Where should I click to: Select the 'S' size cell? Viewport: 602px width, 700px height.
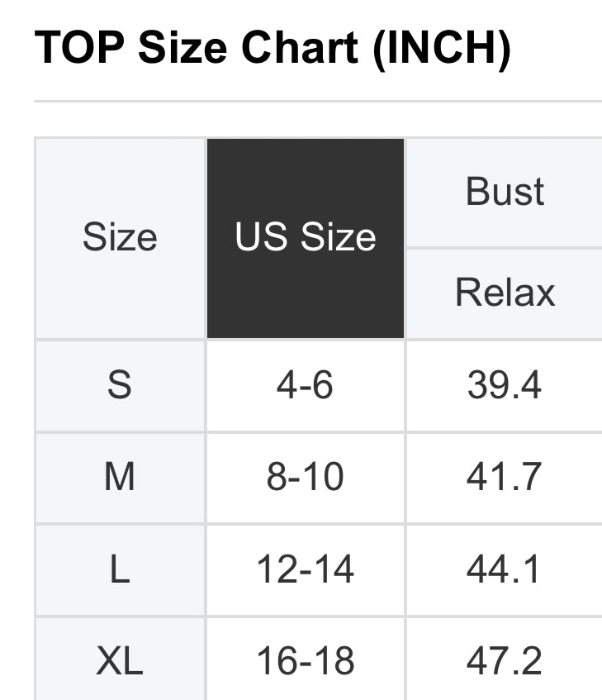pos(120,385)
